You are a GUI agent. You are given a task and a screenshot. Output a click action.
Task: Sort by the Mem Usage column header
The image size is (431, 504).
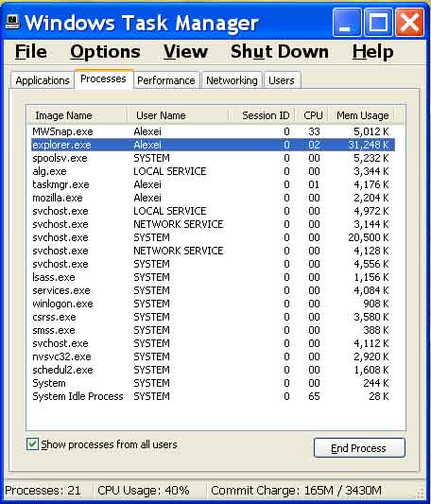click(x=361, y=115)
